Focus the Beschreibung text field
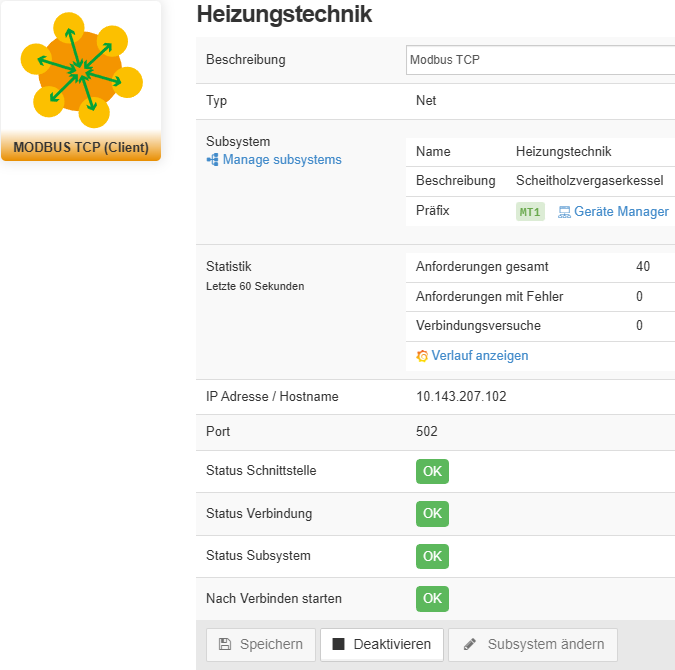The image size is (675, 670). (540, 60)
